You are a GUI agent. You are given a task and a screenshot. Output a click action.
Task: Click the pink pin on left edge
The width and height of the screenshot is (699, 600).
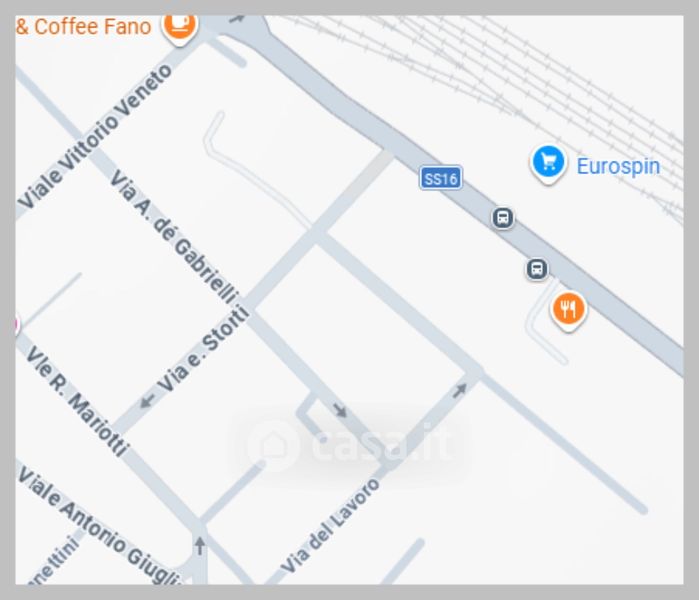click(17, 324)
